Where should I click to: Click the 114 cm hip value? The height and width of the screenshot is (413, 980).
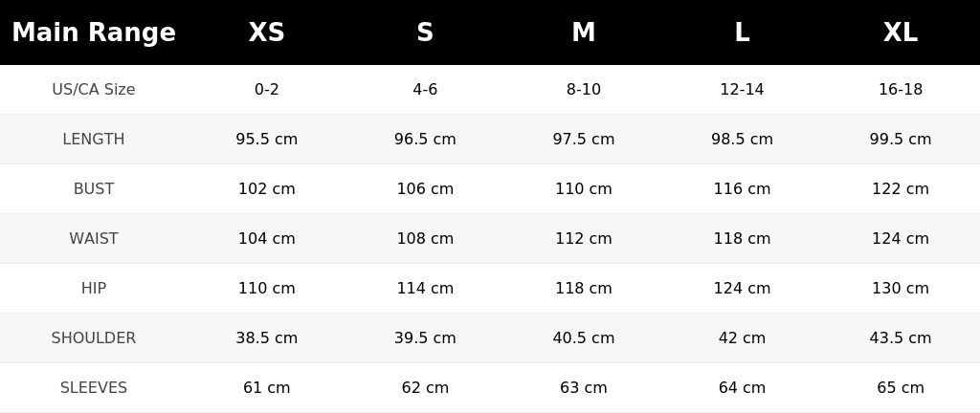coord(425,288)
